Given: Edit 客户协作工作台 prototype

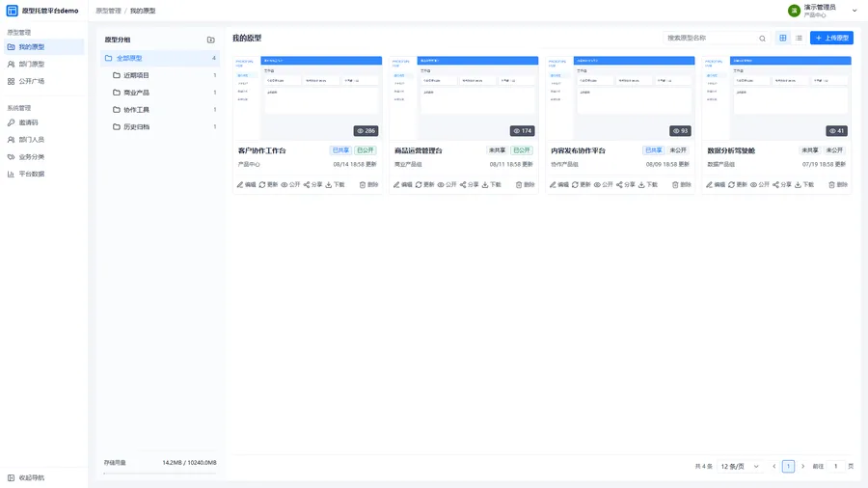Looking at the screenshot, I should point(246,185).
